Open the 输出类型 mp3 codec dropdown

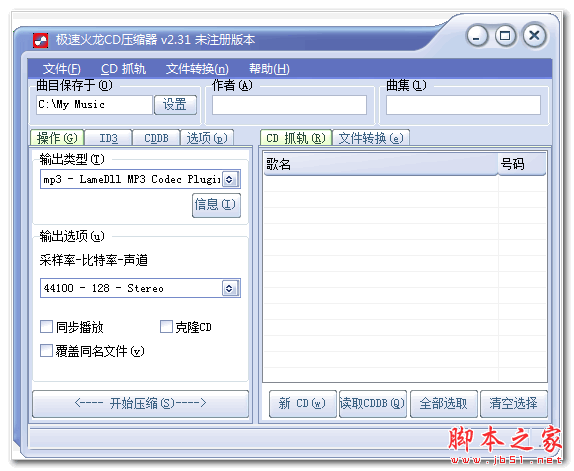pos(140,179)
